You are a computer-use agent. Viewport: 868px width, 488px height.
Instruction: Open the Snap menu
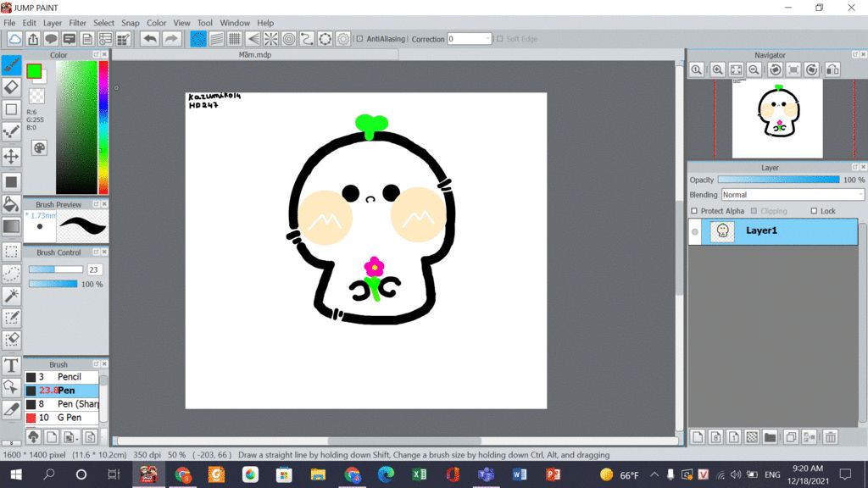pos(131,23)
